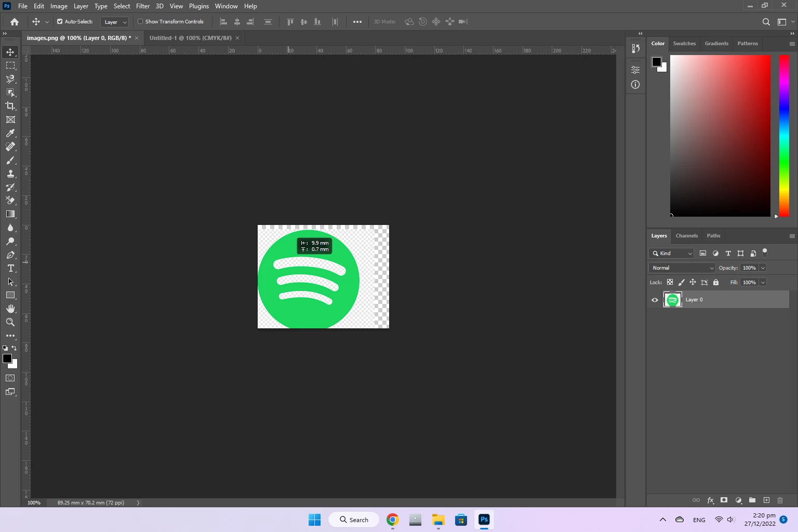Open Google Chrome from the taskbar
Viewport: 798px width, 532px height.
(x=393, y=520)
